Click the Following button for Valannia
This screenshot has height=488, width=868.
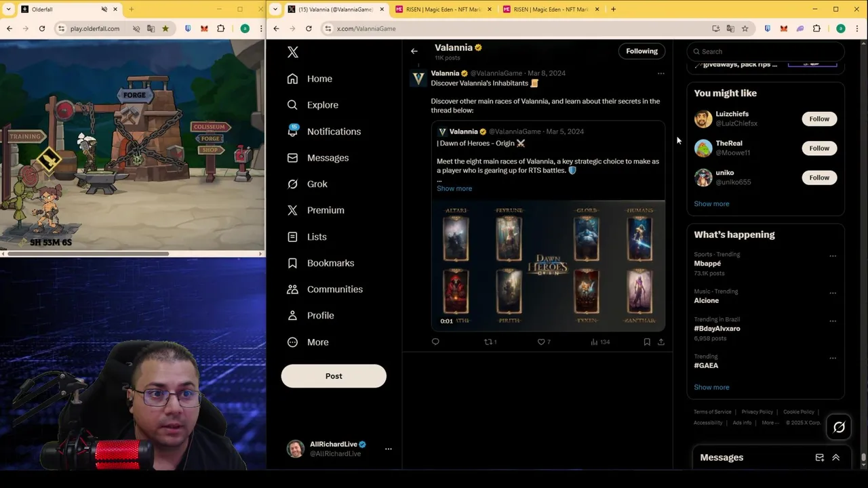coord(642,51)
